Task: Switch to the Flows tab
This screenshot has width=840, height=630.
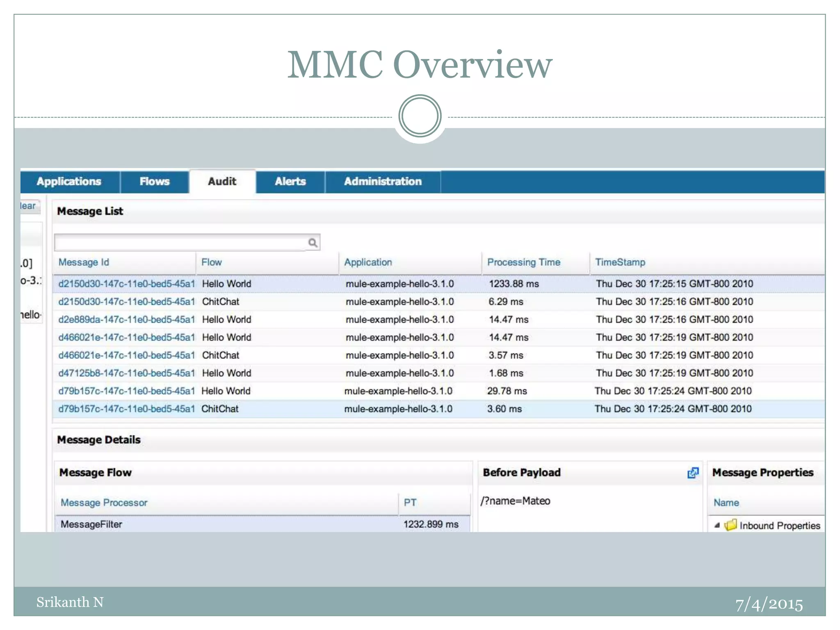Action: click(154, 182)
